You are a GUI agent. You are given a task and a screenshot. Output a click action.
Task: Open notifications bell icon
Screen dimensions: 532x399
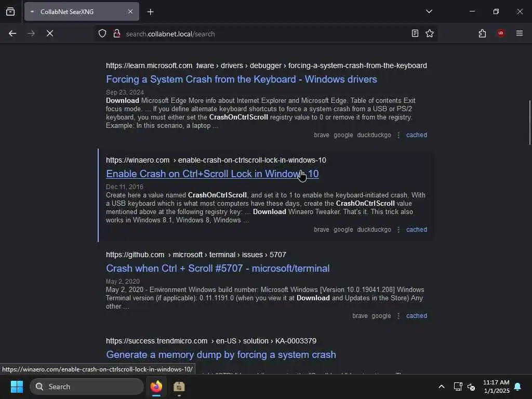tap(518, 387)
